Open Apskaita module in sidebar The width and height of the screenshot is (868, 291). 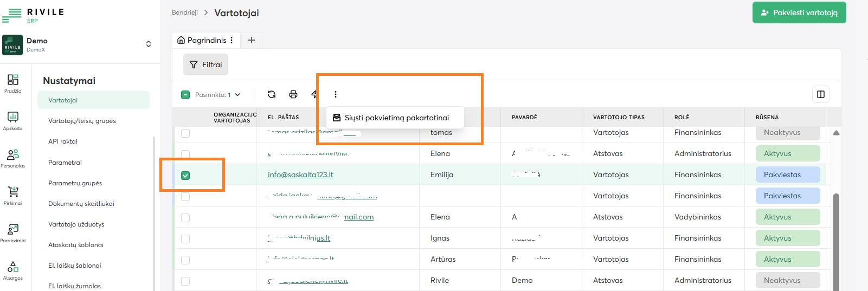coord(13,121)
